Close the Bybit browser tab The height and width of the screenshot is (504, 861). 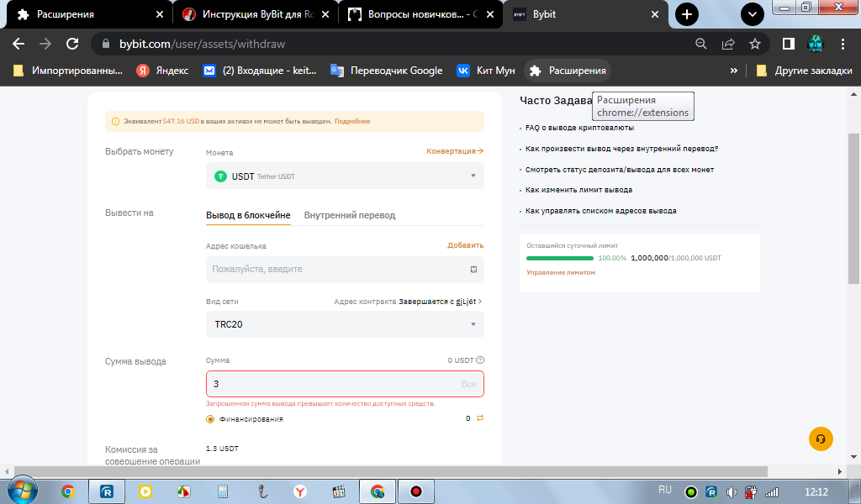tap(654, 14)
